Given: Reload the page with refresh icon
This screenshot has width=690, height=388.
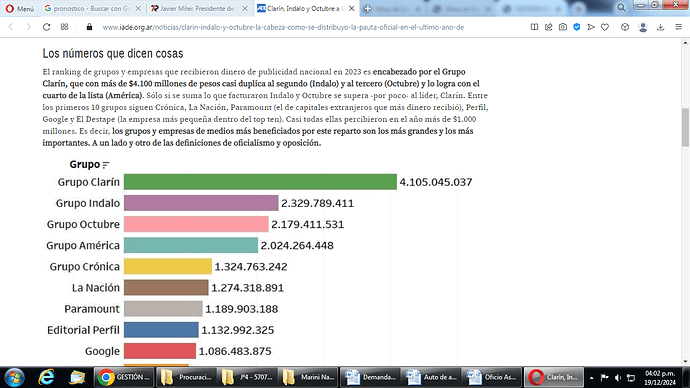Looking at the screenshot, I should click(46, 27).
